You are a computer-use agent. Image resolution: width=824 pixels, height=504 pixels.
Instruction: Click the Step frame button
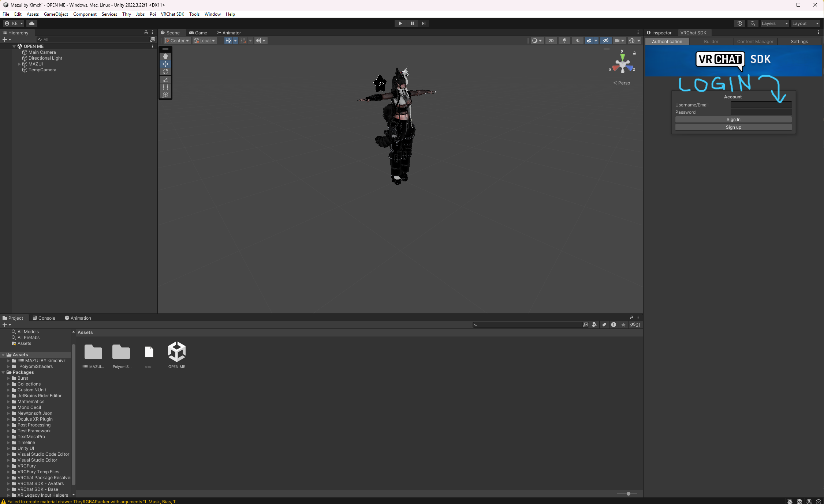[424, 23]
